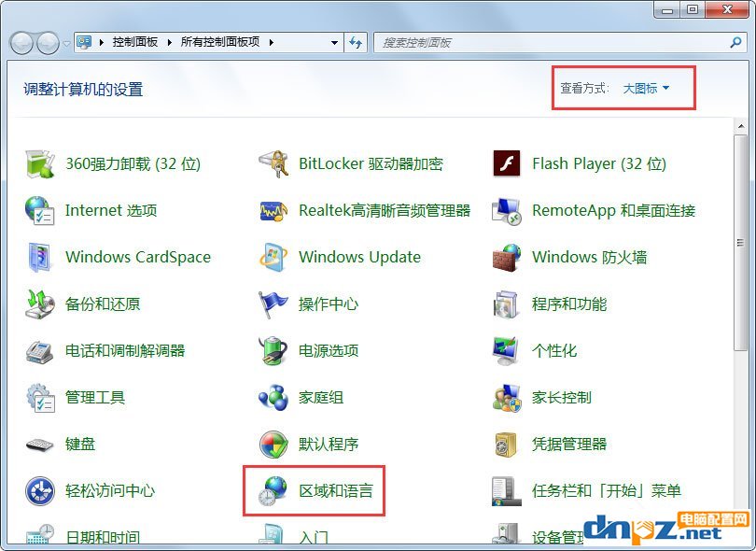Open the Windows CardSpace icon
The image size is (756, 551).
tap(39, 257)
